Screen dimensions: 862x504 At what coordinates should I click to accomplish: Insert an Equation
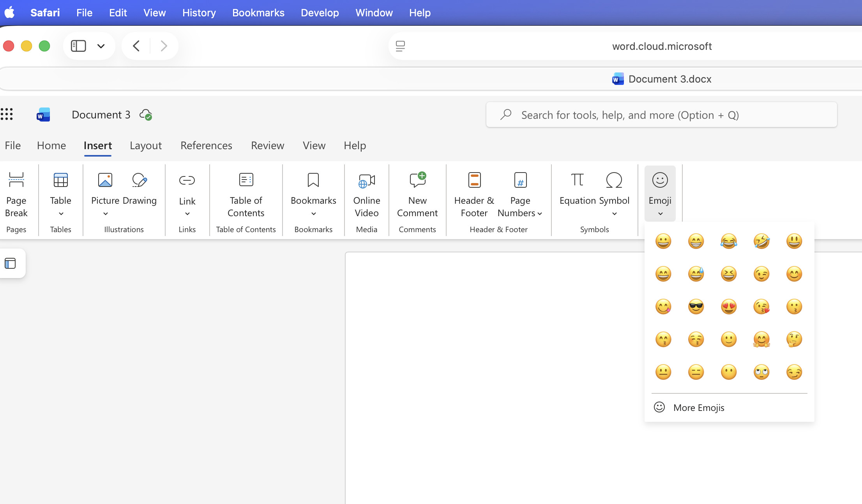578,189
